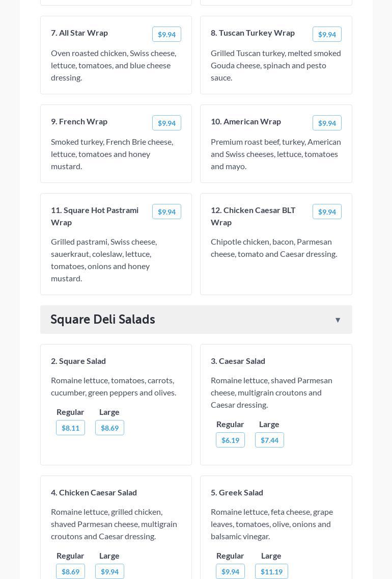Order Regular Greek Salad $9.94
Viewport: 392px width, 579px height.
click(230, 572)
